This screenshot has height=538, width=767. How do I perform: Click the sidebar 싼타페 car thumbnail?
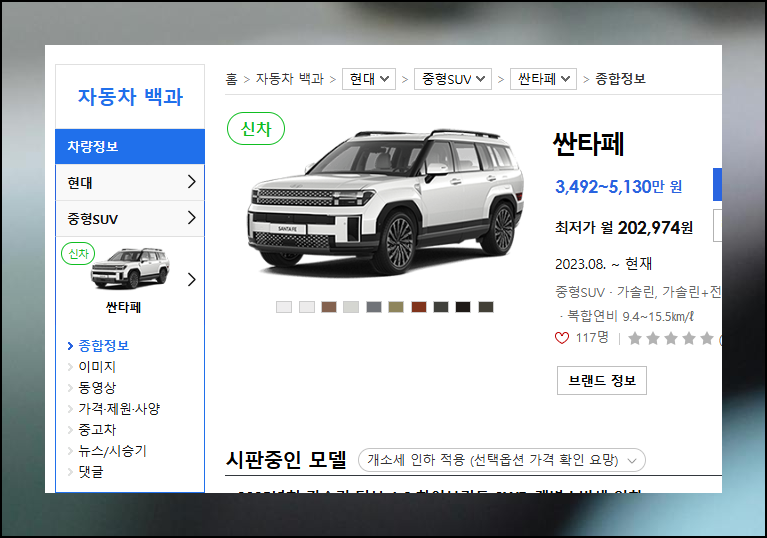click(130, 268)
